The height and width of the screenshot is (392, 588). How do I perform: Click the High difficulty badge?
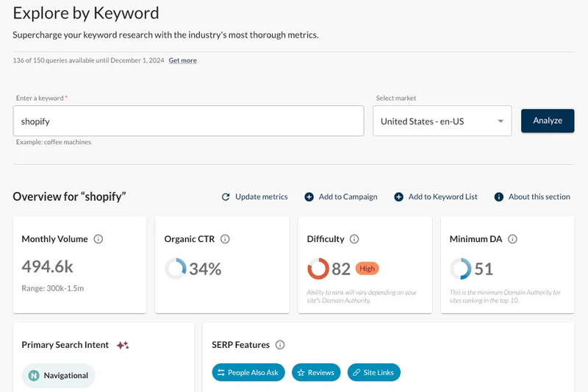coord(367,268)
